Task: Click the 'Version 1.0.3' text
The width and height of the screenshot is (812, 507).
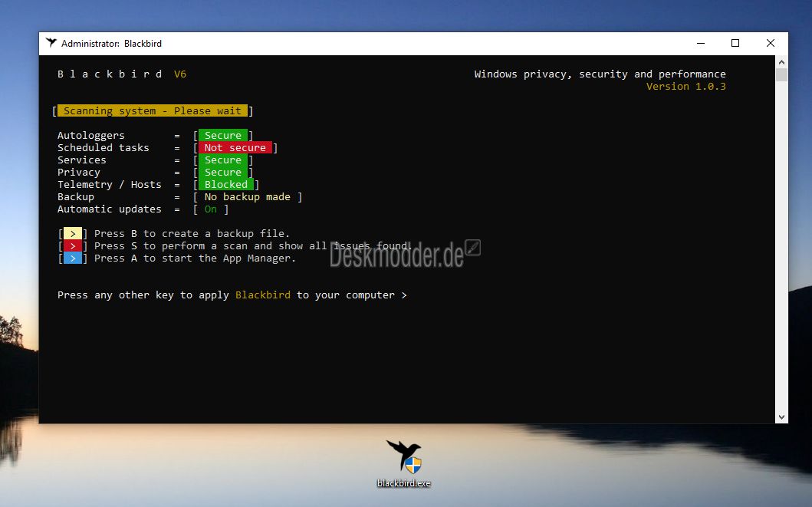Action: [686, 87]
